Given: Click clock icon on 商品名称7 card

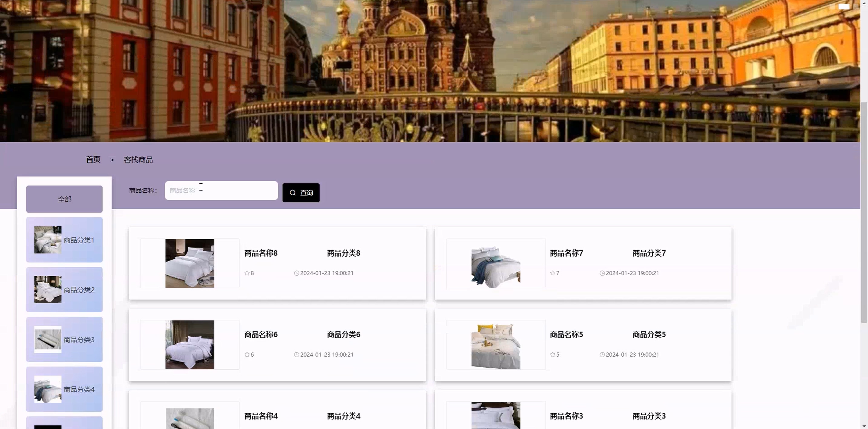Looking at the screenshot, I should point(602,273).
